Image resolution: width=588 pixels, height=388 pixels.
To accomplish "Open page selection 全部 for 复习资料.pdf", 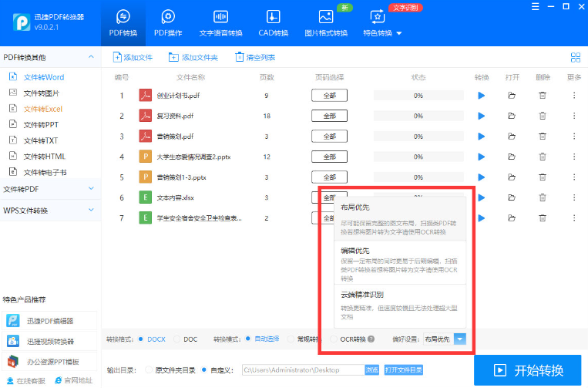I will (x=329, y=116).
